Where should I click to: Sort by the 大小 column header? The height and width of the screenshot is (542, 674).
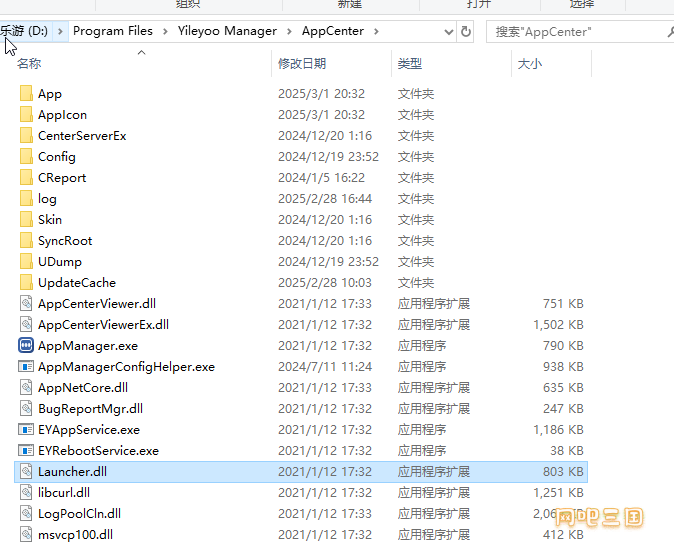point(529,64)
